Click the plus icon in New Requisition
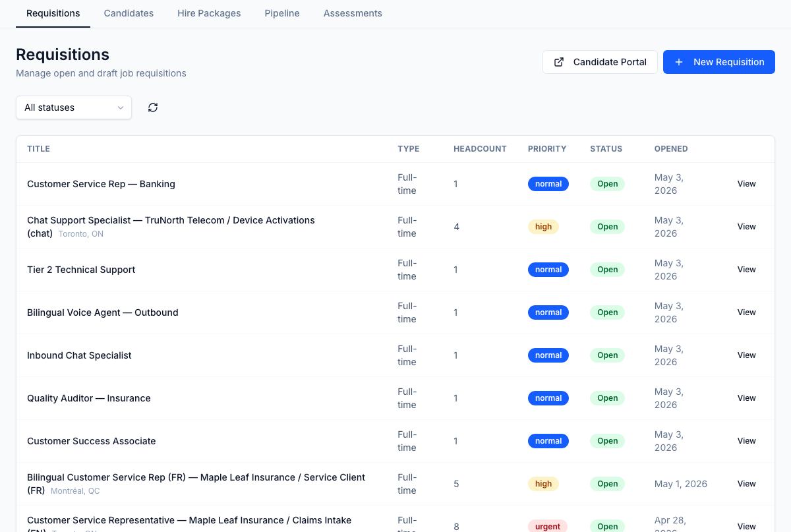Viewport: 791px width, 532px height. click(x=679, y=62)
